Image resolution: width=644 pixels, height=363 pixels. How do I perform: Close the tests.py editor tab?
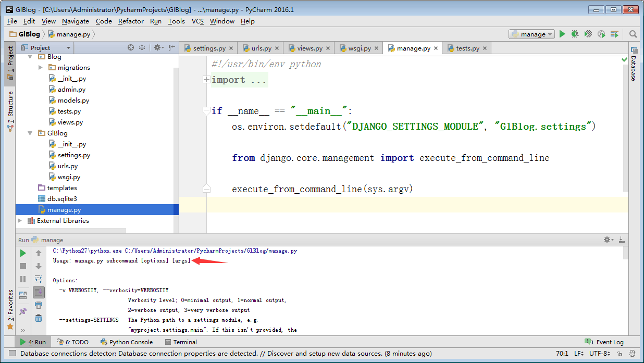pos(485,48)
